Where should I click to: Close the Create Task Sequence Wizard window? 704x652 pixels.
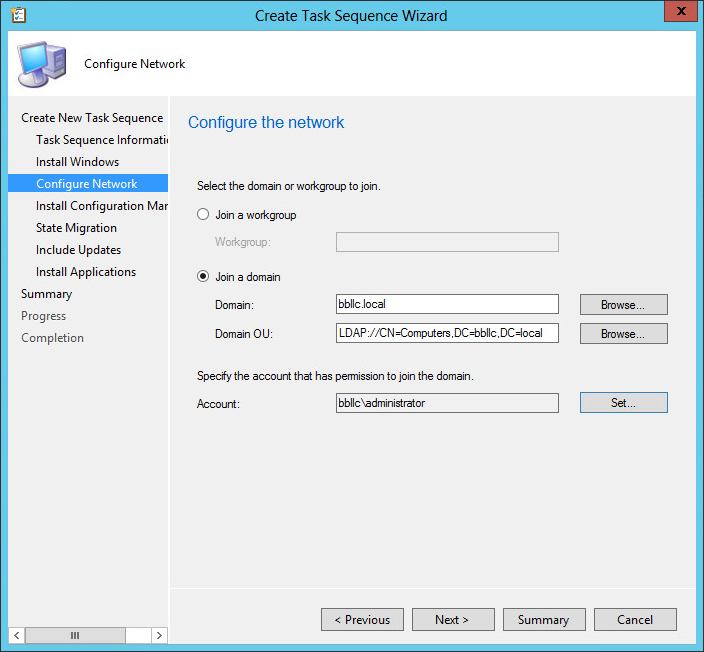pyautogui.click(x=680, y=11)
